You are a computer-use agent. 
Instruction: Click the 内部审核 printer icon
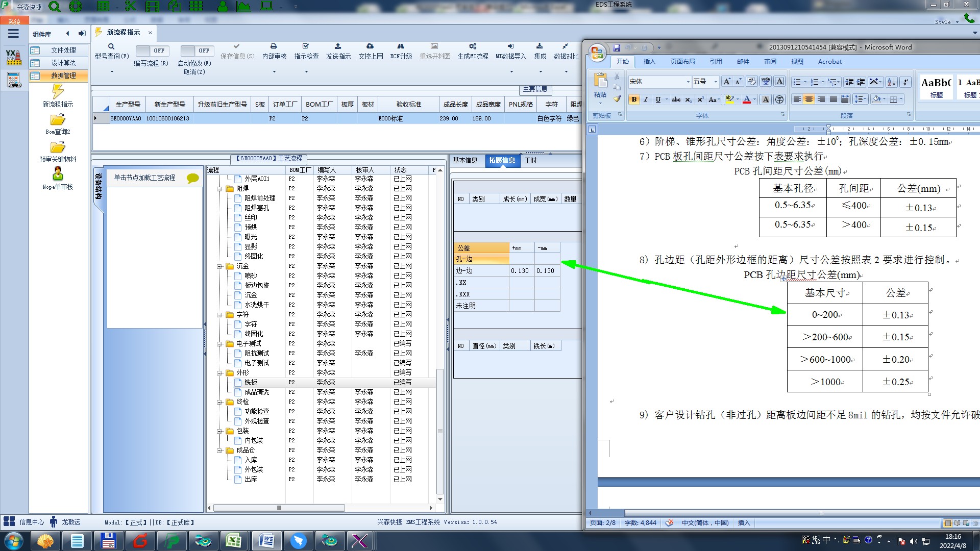tap(274, 46)
